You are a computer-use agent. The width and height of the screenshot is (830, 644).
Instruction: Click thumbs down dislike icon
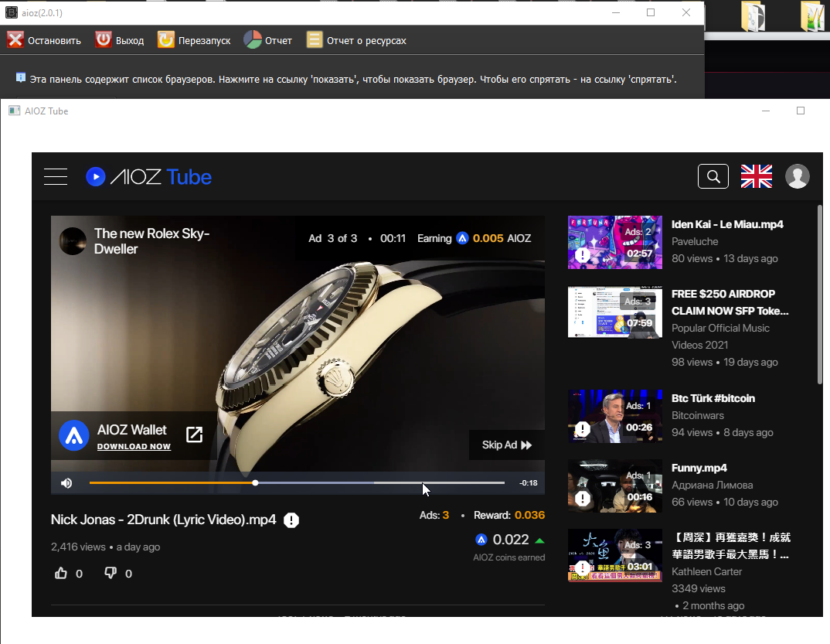[x=110, y=573]
